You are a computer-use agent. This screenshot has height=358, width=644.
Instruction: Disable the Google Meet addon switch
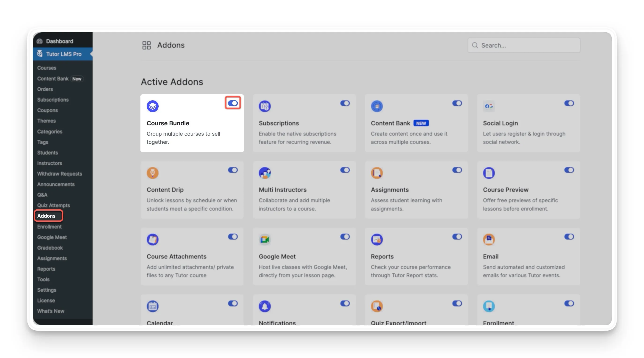[x=345, y=236]
